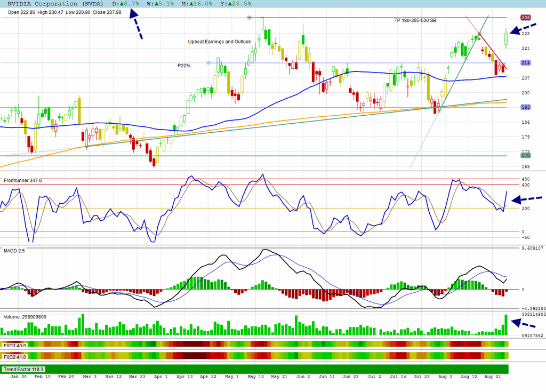Select the Jul 14 date on the time axis
Screen dimensions: 546x392
tap(398, 377)
